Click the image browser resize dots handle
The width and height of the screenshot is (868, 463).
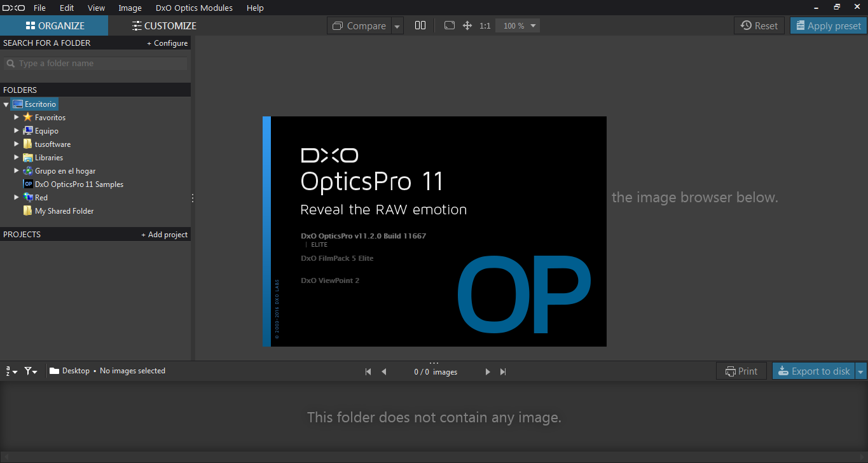click(434, 363)
